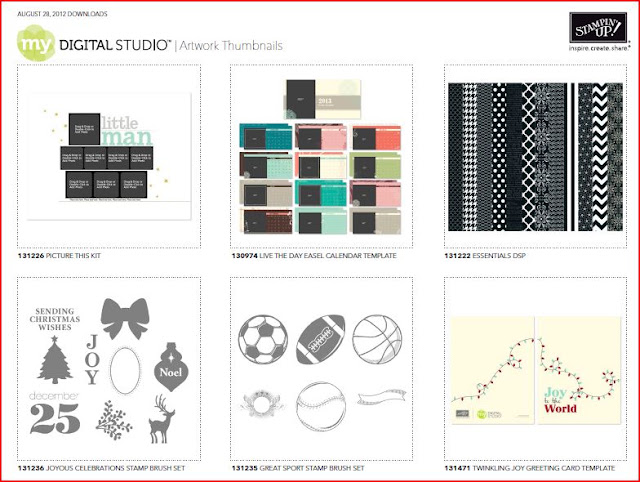This screenshot has width=640, height=482.
Task: Click the 131222 Essentials DSP caption
Action: [485, 255]
